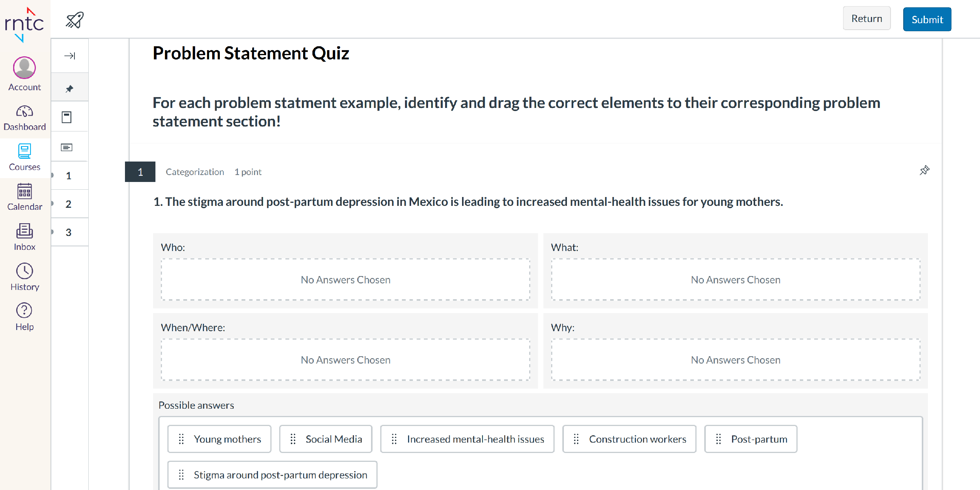Go to the Dashboard
This screenshot has height=490, width=980.
coord(25,118)
